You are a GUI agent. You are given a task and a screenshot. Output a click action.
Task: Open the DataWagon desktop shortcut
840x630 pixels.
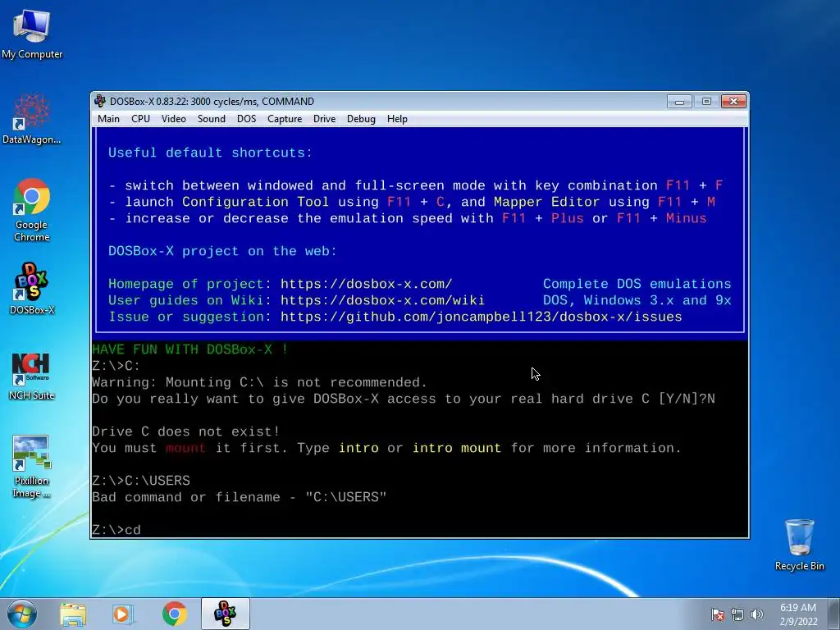point(32,119)
